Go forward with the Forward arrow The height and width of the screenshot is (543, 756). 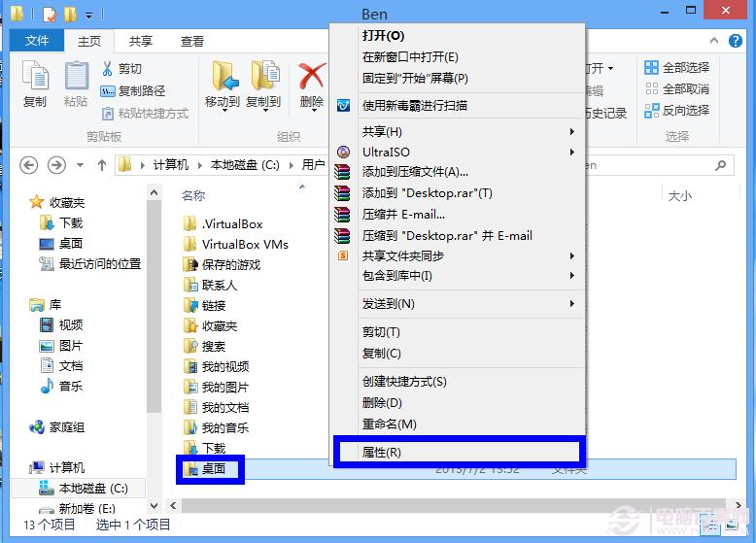click(x=56, y=165)
